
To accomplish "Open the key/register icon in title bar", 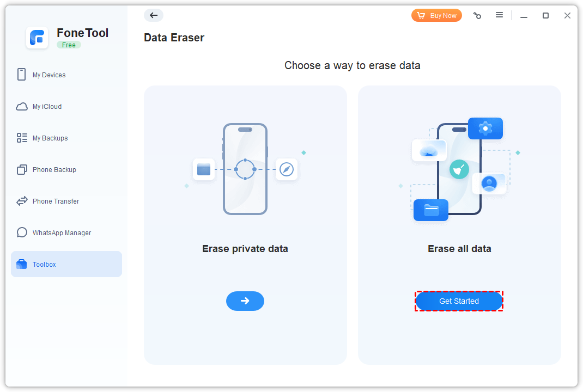I will coord(477,16).
